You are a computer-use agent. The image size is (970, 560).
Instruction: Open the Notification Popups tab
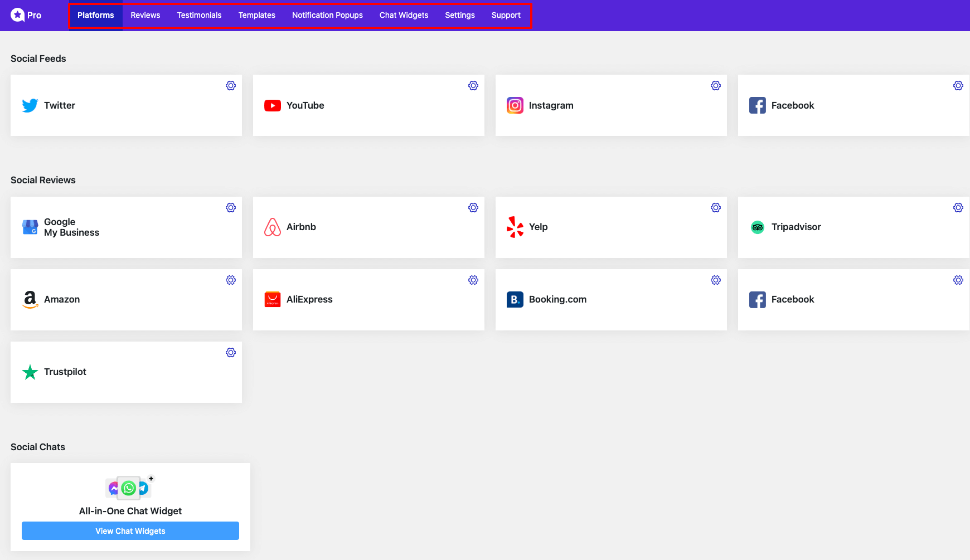pos(327,15)
